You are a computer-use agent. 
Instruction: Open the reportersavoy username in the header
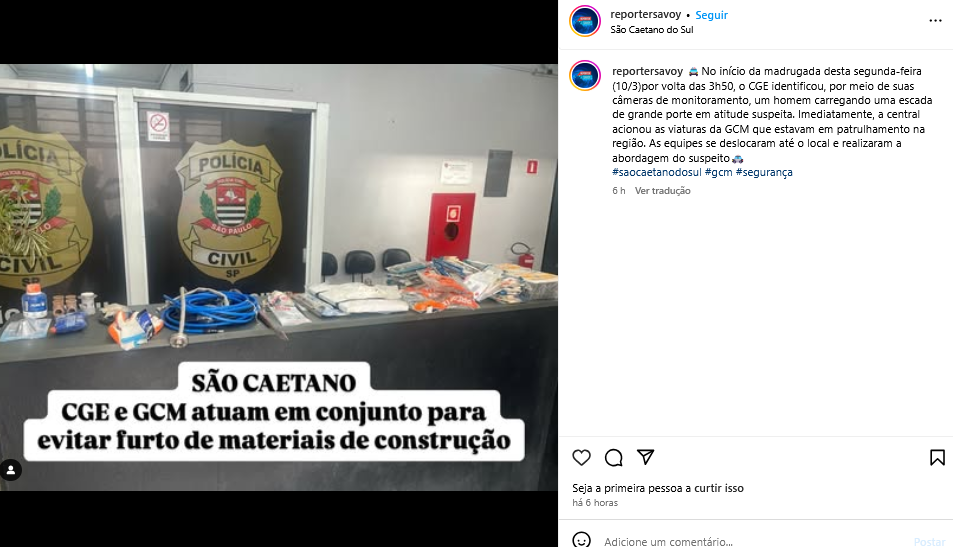point(645,15)
